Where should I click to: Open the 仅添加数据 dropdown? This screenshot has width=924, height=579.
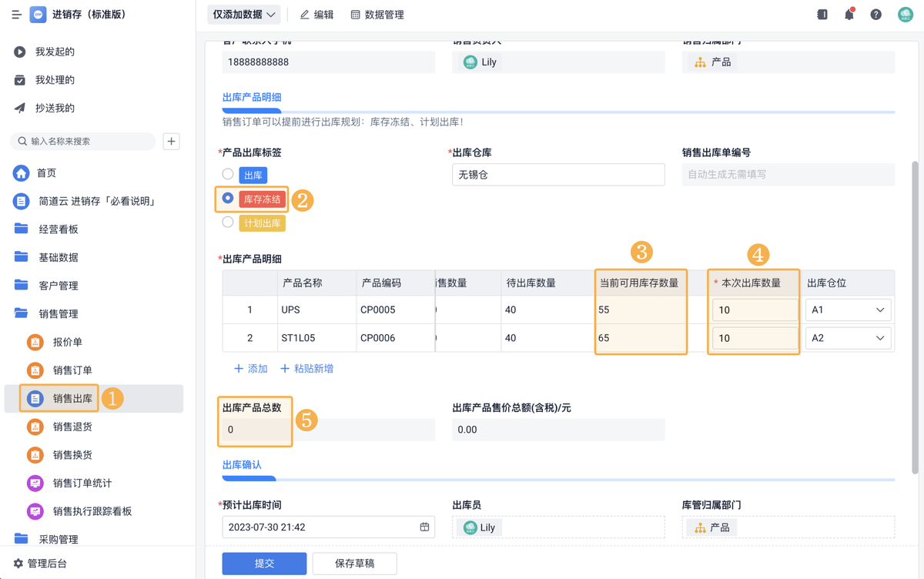243,15
